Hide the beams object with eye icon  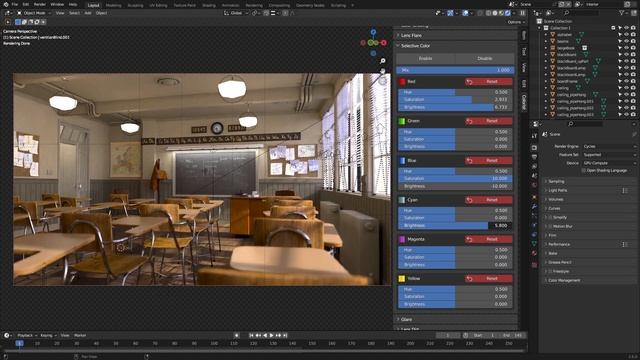click(x=627, y=41)
